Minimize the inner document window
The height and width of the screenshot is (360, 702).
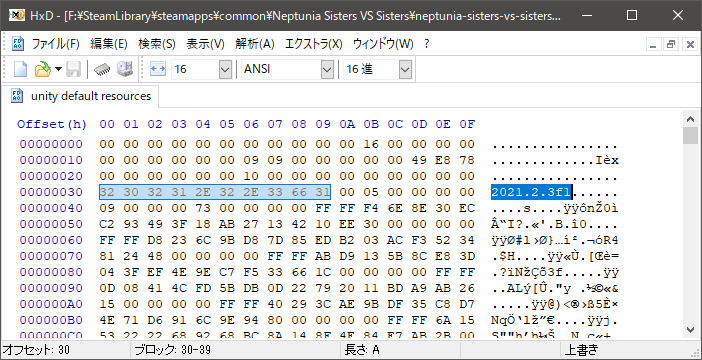(x=654, y=44)
